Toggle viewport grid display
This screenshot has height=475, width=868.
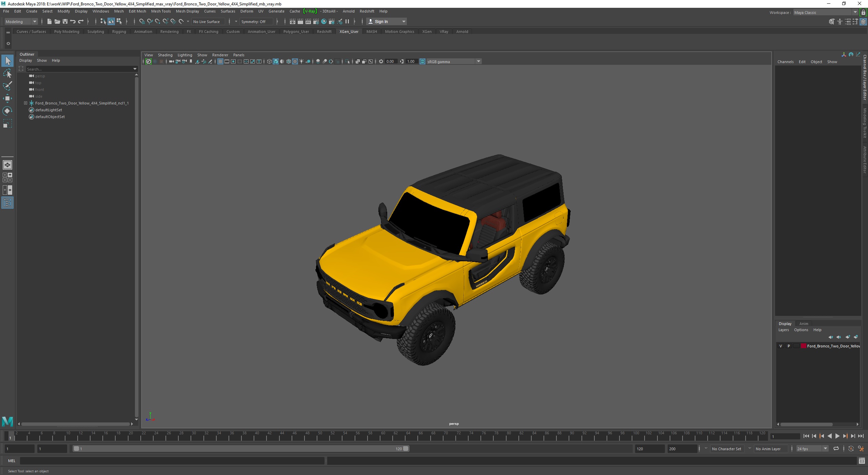coord(220,61)
